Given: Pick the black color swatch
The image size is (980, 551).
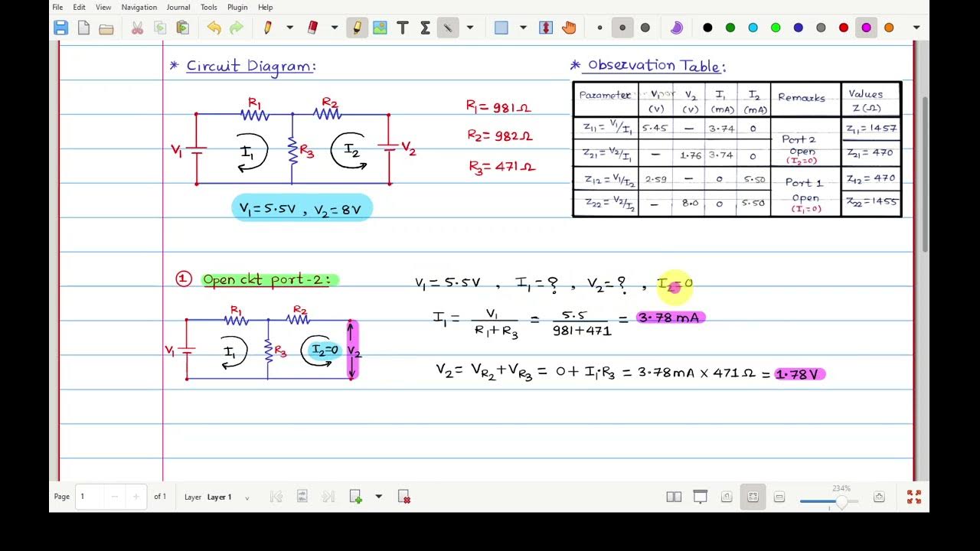Looking at the screenshot, I should coord(707,28).
